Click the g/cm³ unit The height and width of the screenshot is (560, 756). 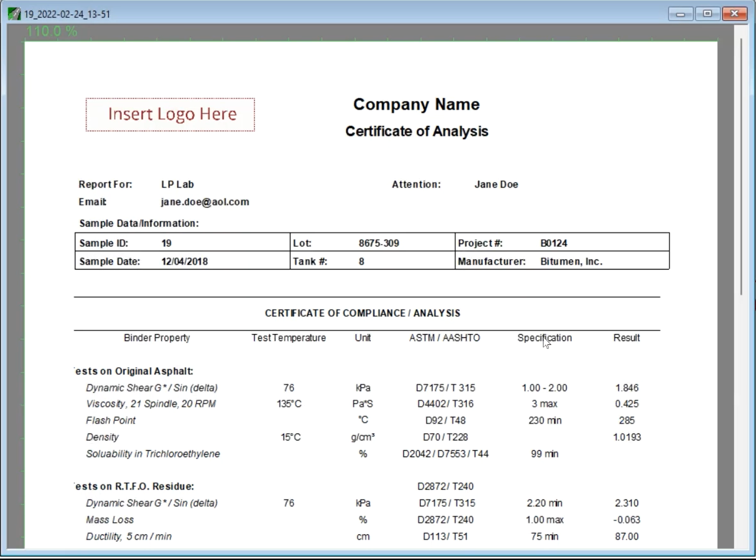tap(363, 437)
